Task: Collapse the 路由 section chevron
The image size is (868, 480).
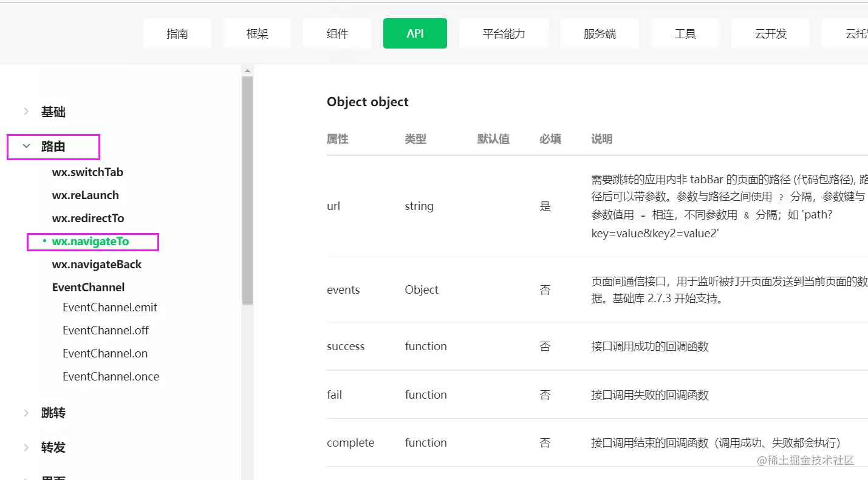Action: tap(26, 146)
